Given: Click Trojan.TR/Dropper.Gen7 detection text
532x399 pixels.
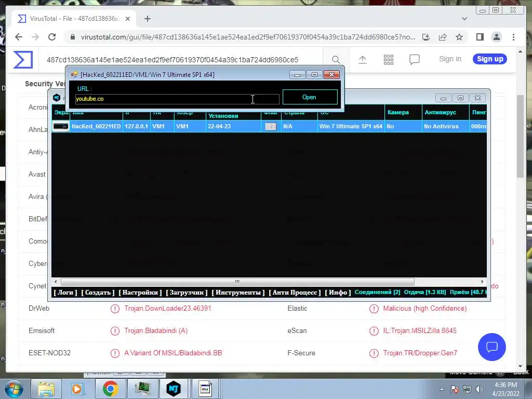Looking at the screenshot, I should [420, 353].
